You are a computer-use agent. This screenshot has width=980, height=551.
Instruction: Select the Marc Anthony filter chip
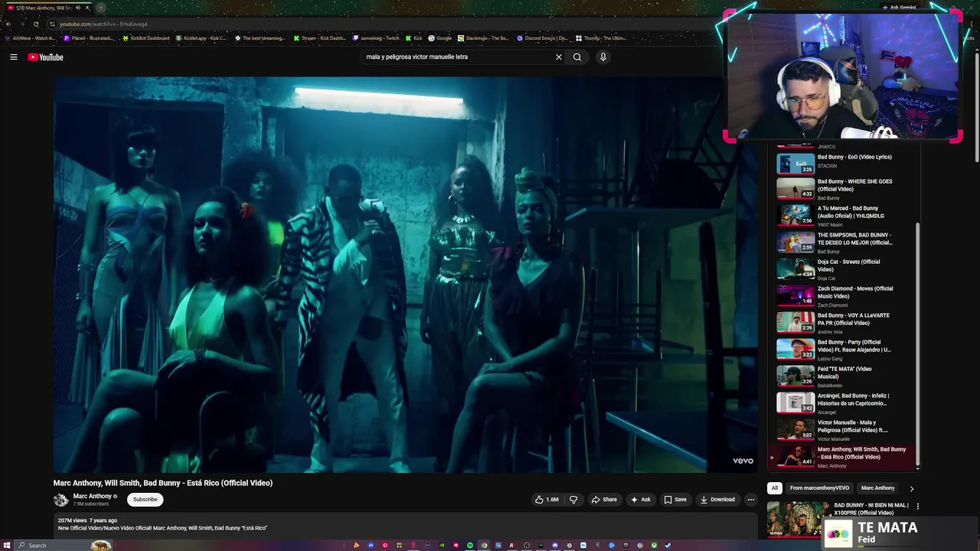877,488
